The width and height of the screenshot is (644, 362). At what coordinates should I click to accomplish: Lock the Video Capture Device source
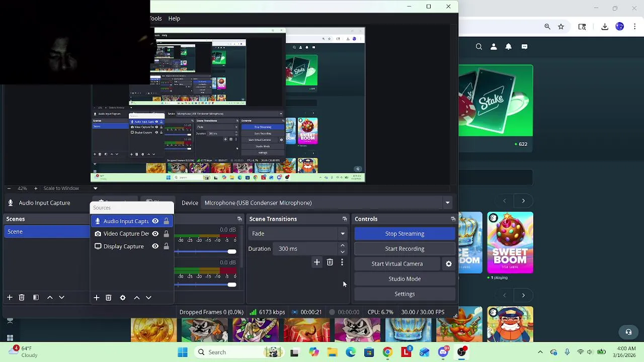point(167,234)
